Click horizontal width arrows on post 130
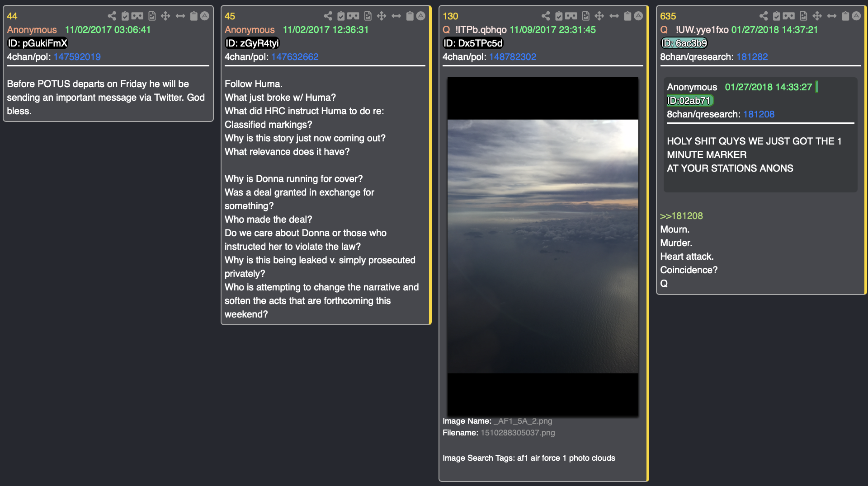 coord(614,16)
